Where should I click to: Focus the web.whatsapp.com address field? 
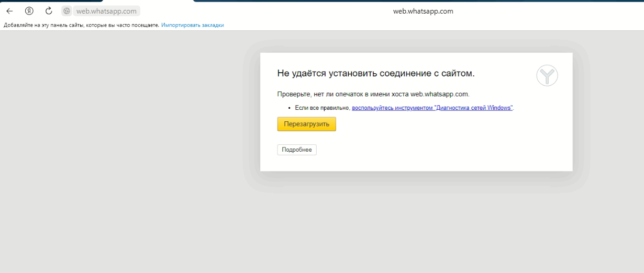click(106, 11)
